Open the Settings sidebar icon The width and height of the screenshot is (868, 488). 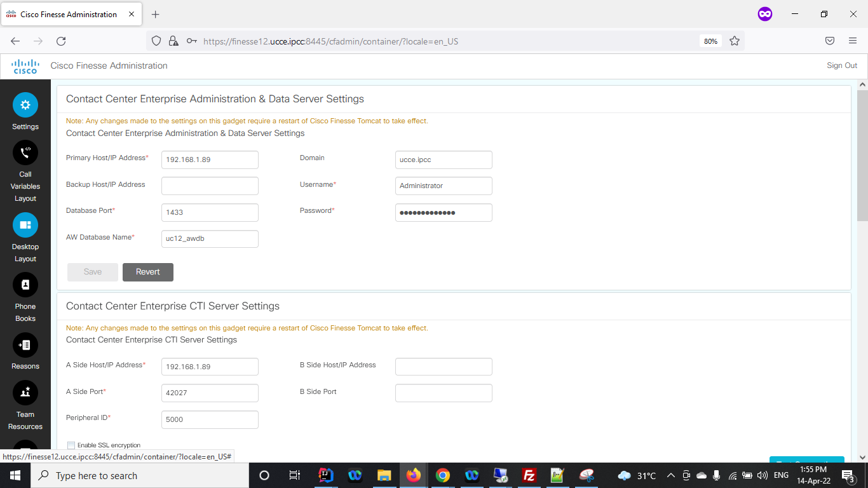pos(25,105)
